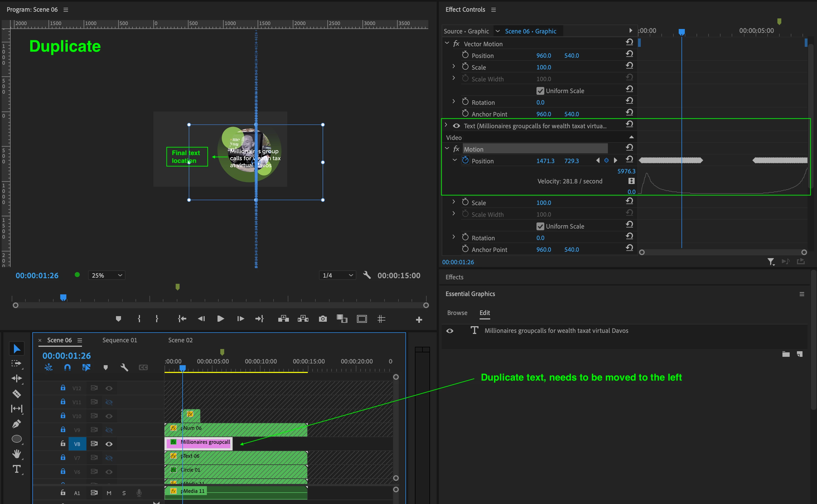Screen dimensions: 817x504
Task: Toggle V8 track output eye
Action: tap(109, 444)
